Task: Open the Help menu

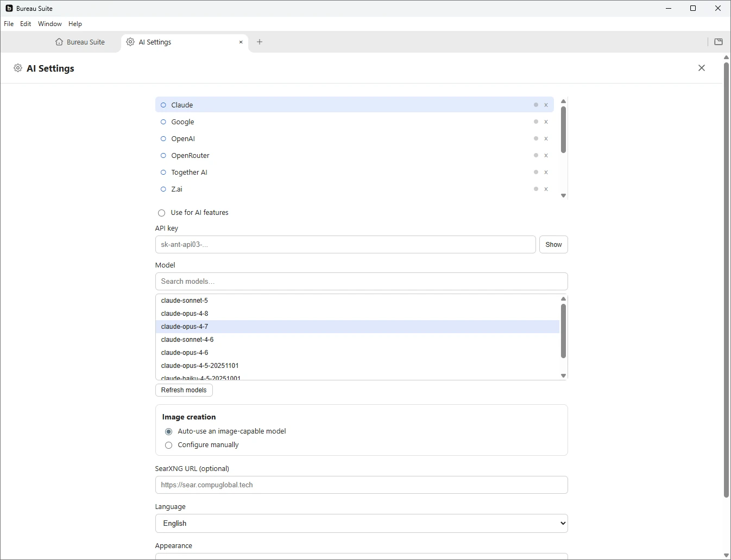Action: point(75,24)
